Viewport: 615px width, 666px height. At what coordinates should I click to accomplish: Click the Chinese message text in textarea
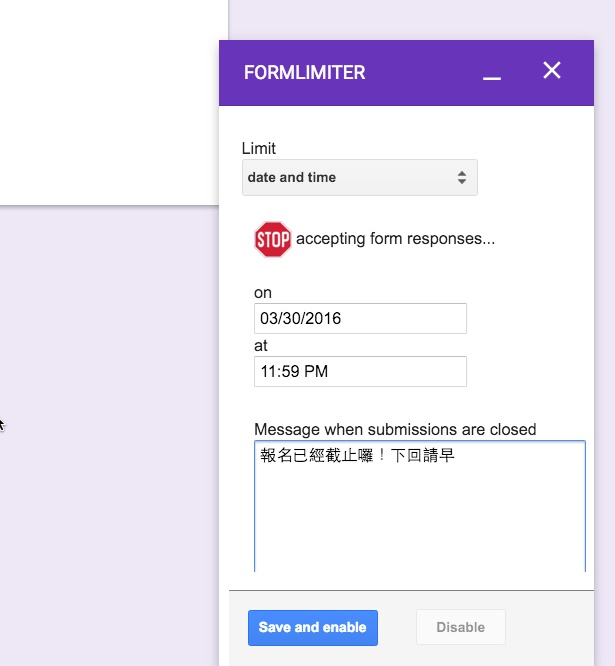[357, 457]
